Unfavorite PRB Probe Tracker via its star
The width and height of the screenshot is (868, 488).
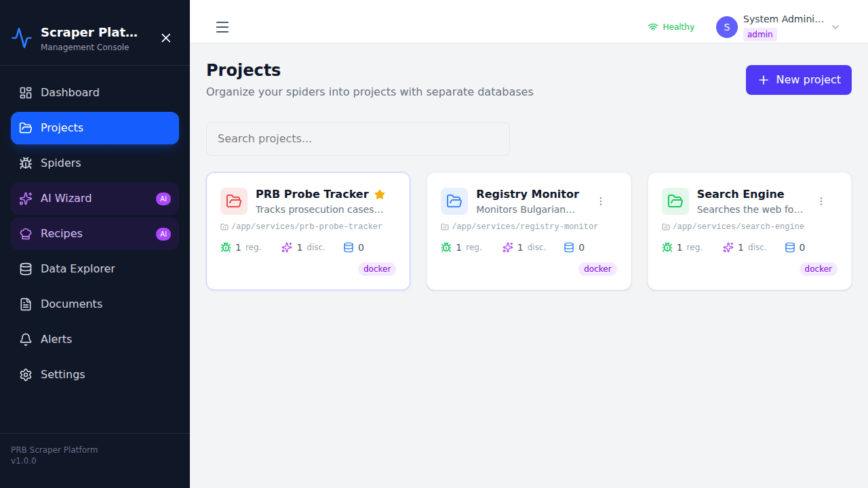coord(380,194)
